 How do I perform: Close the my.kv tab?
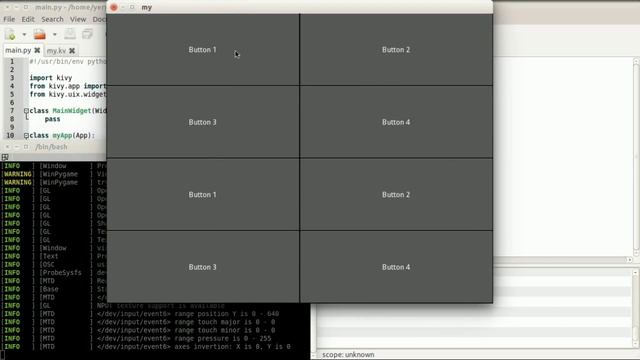tap(72, 51)
